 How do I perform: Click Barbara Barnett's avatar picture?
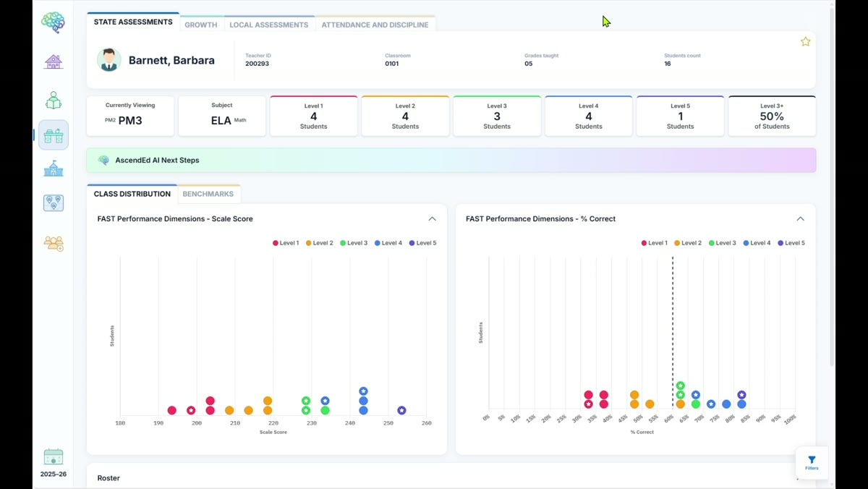109,60
